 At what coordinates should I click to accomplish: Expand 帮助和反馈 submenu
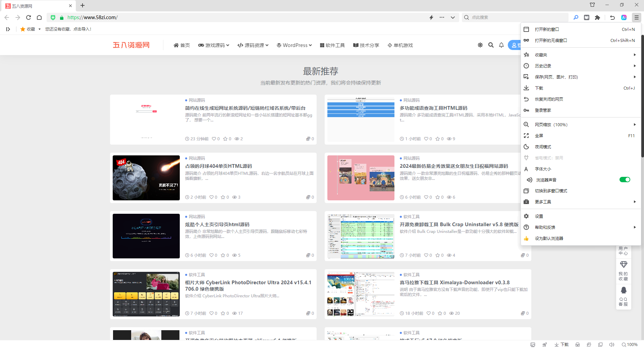click(581, 228)
